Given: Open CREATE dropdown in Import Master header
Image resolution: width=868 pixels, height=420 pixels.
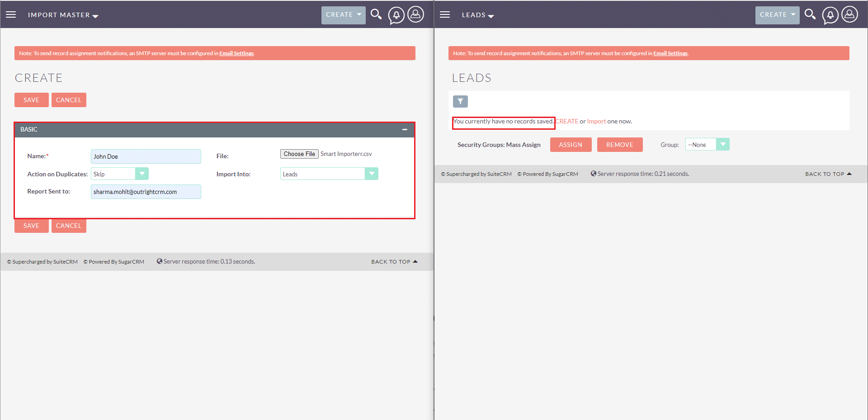Looking at the screenshot, I should [344, 15].
